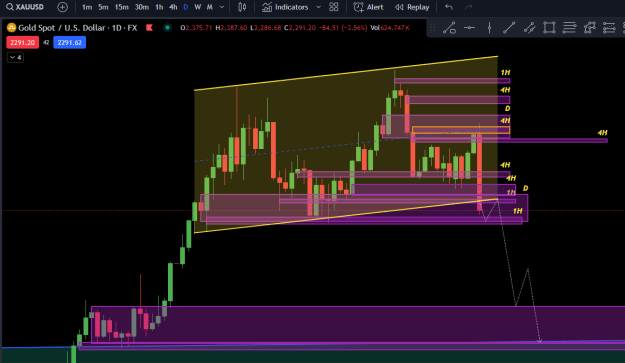Viewport: 625px width, 363px height.
Task: Click the red flag icon beside symbol title
Action: tap(149, 27)
